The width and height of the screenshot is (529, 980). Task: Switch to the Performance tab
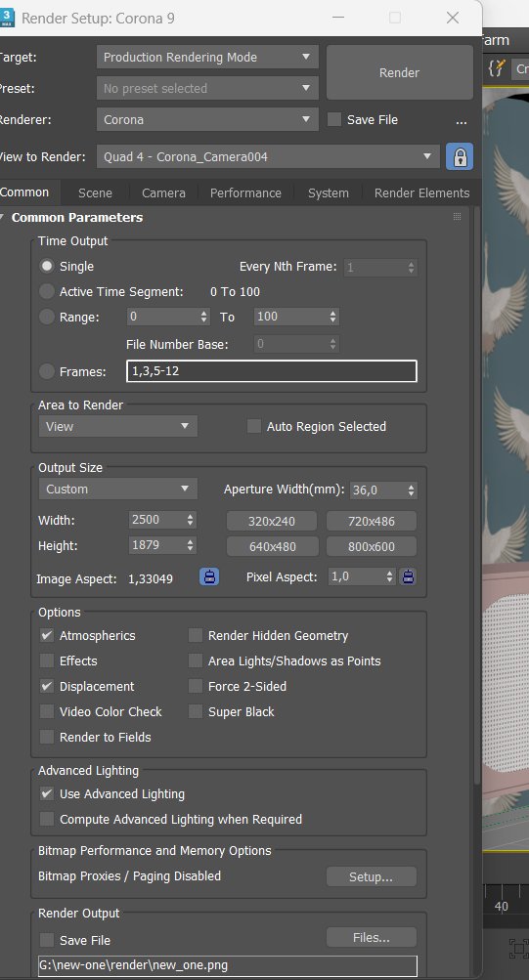(x=245, y=193)
